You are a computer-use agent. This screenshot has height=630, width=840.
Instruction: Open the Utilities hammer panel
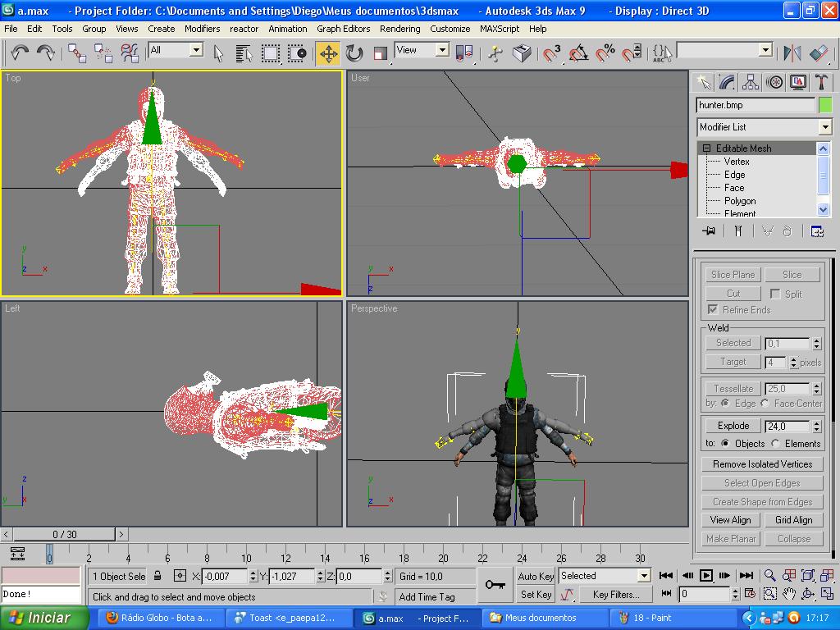pyautogui.click(x=821, y=82)
